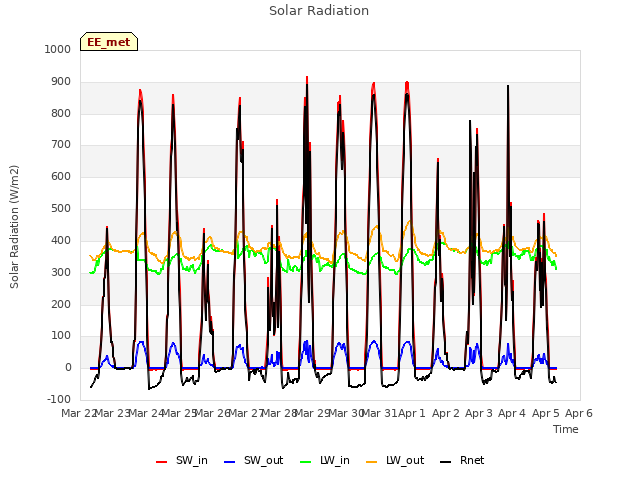Screen dimensions: 640x480
Task: Click the -100 y-axis tick label
Action: click(x=59, y=399)
